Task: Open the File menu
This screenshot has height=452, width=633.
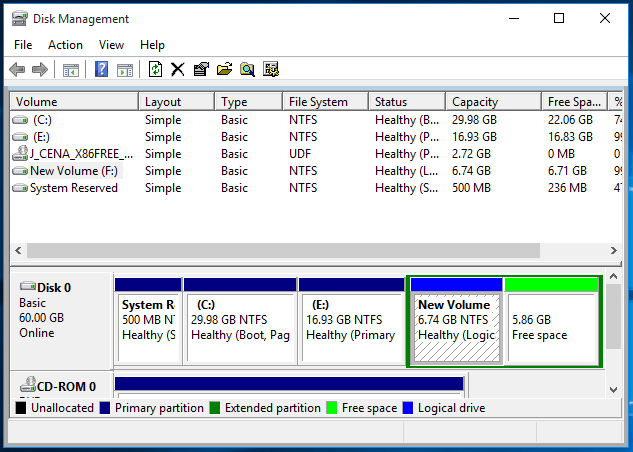Action: [23, 45]
